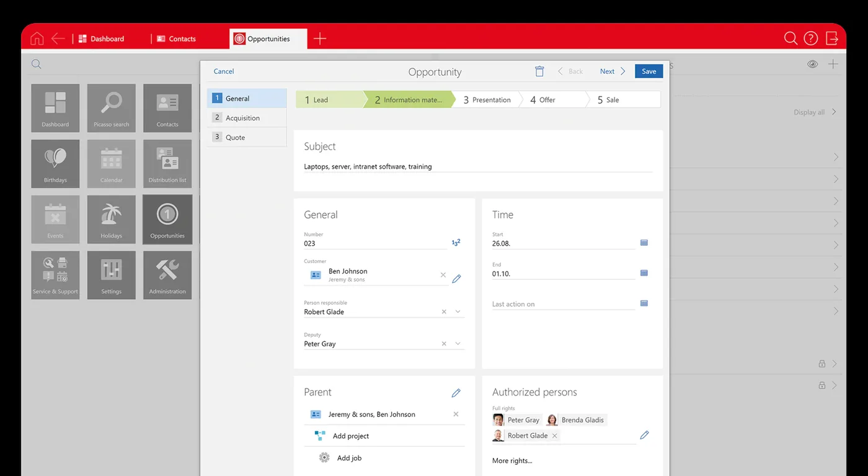868x476 pixels.
Task: Open the End date calendar picker
Action: pyautogui.click(x=644, y=273)
